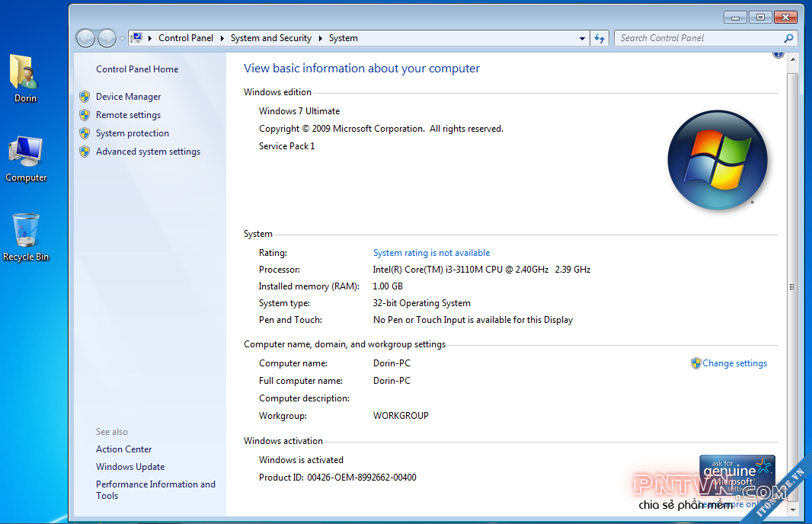Open the Recycle Bin desktop icon

click(x=25, y=237)
